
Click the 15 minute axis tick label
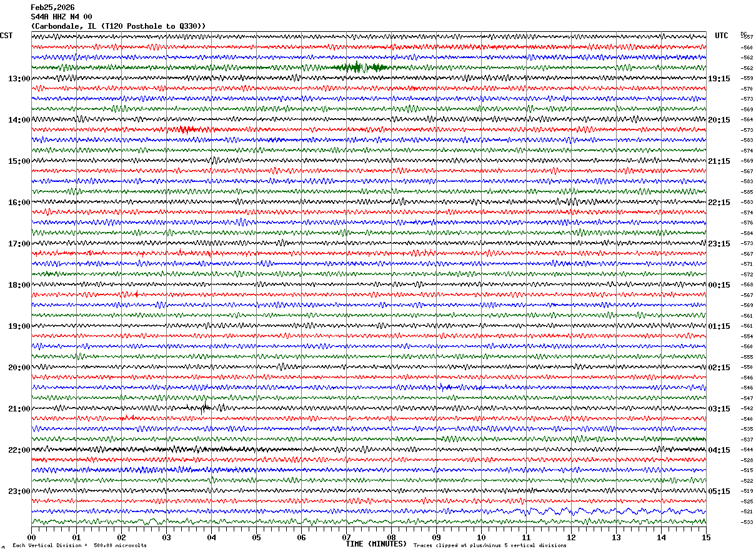coord(706,537)
